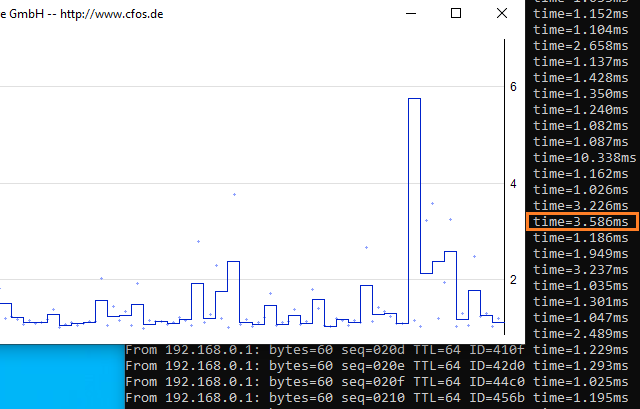Select the time=1.035ms console line
The height and width of the screenshot is (409, 640).
point(580,286)
